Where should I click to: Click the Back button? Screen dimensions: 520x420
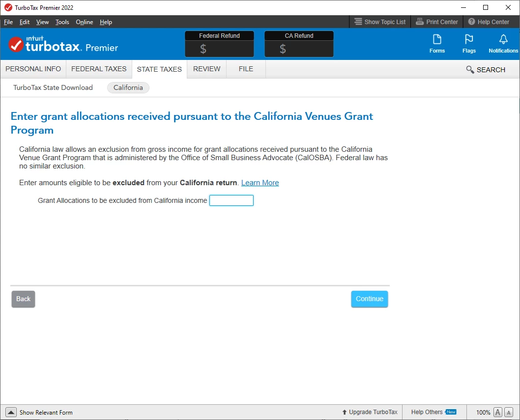[x=23, y=299]
